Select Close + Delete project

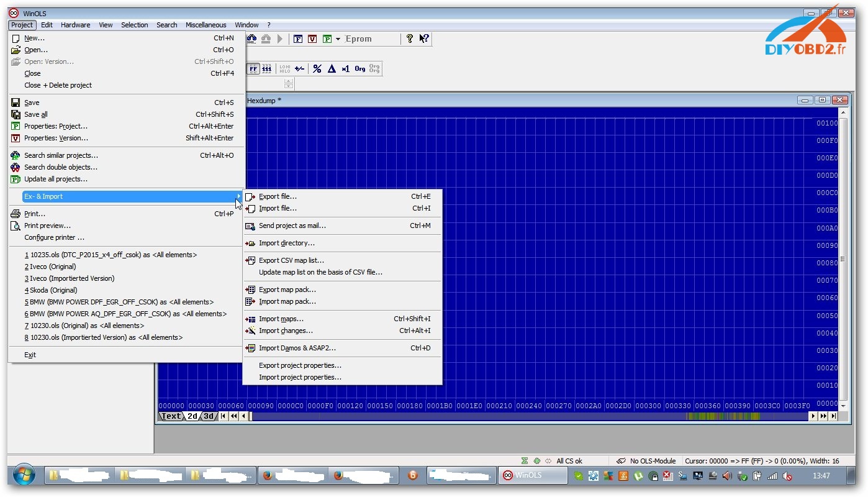(125, 85)
